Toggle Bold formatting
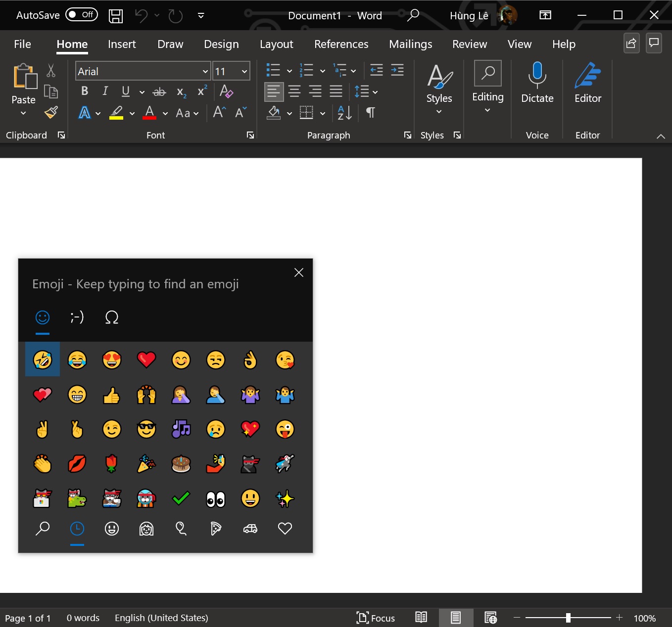This screenshot has height=627, width=672. (x=85, y=91)
